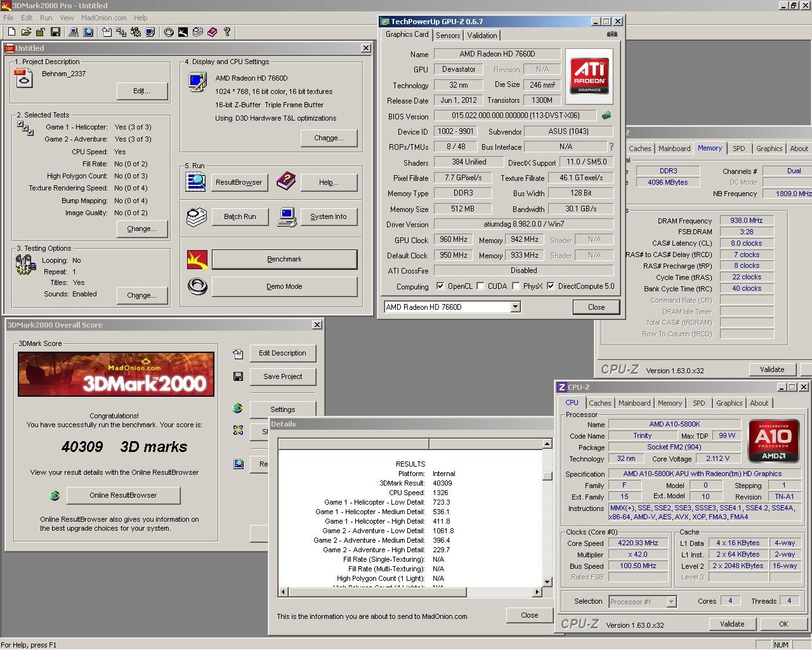Image resolution: width=812 pixels, height=650 pixels.
Task: Open the Run menu
Action: 46,18
